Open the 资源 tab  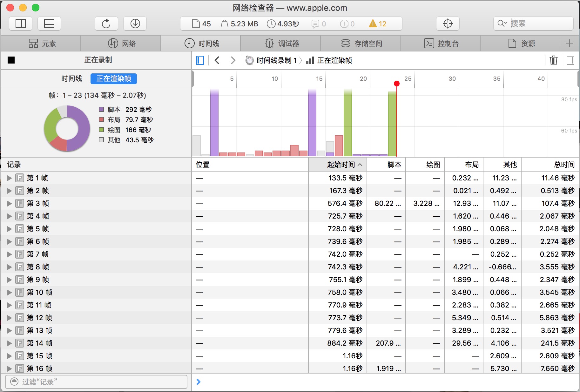tap(520, 44)
